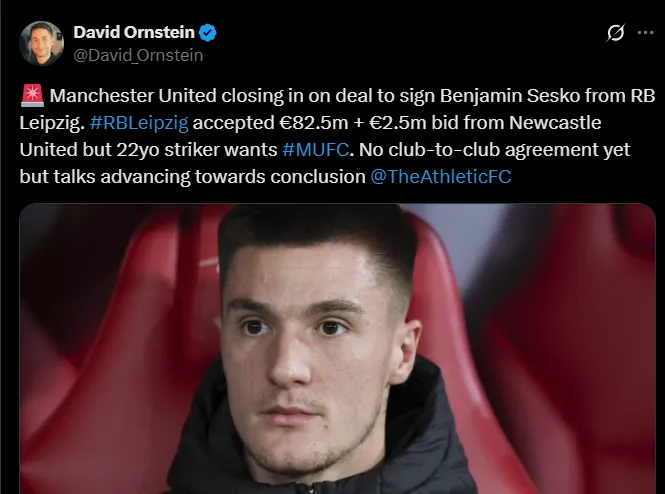
Task: Visit the @David_Ornstein handle link
Action: point(138,54)
